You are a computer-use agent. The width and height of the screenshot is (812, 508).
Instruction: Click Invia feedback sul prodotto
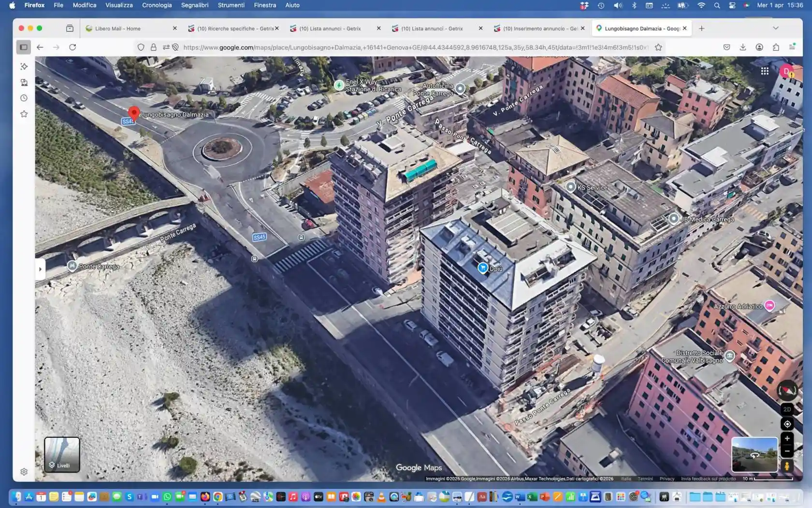pos(708,478)
